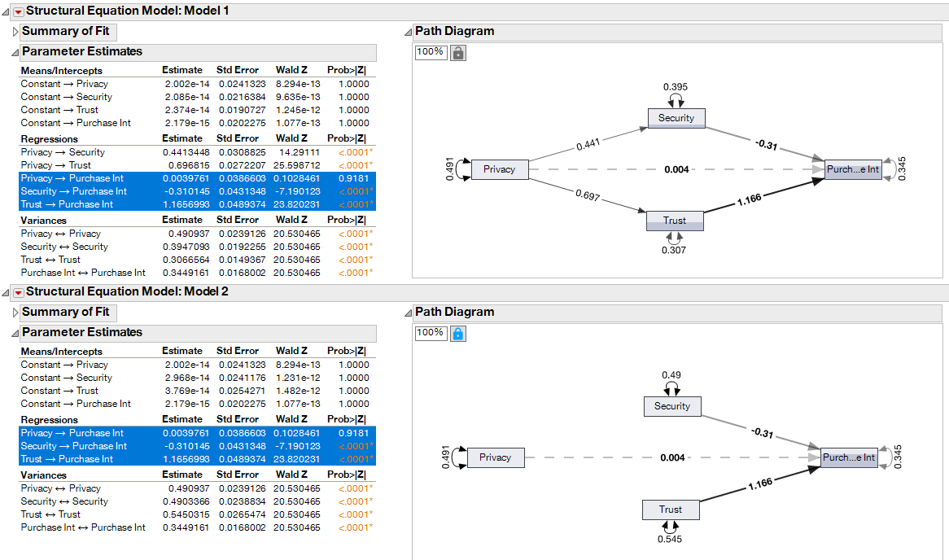
Task: Select the Privacy node in Model 1 diagram
Action: point(500,169)
